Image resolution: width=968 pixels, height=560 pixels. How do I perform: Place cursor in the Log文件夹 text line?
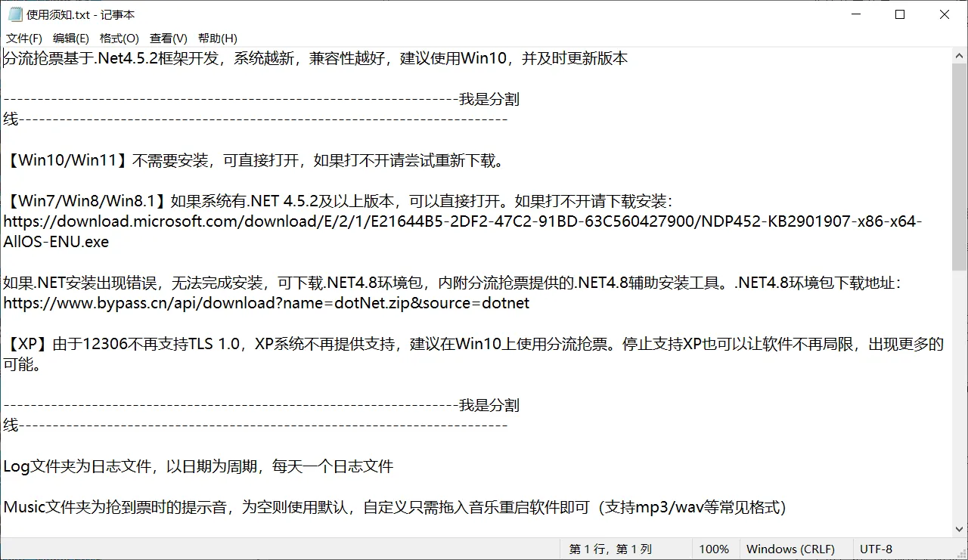198,466
